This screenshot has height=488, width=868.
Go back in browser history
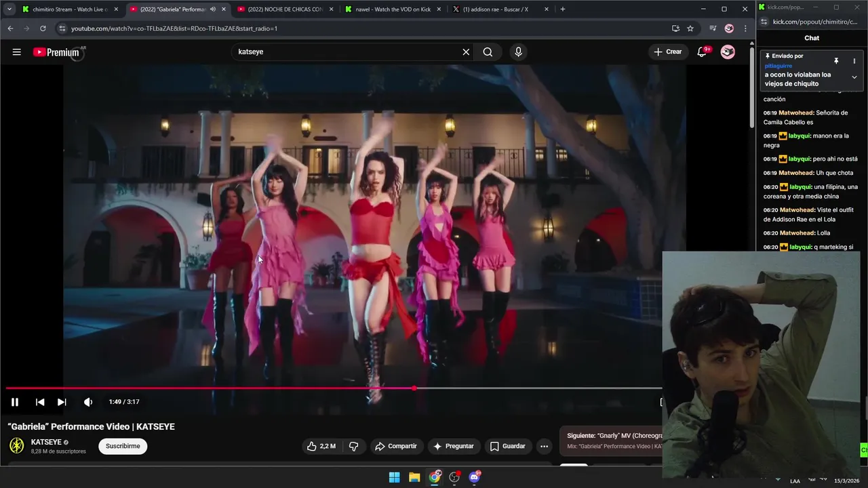tap(10, 28)
